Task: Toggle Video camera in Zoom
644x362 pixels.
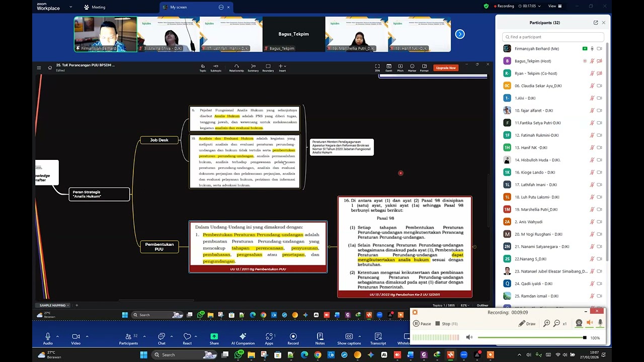Action: coord(75,339)
